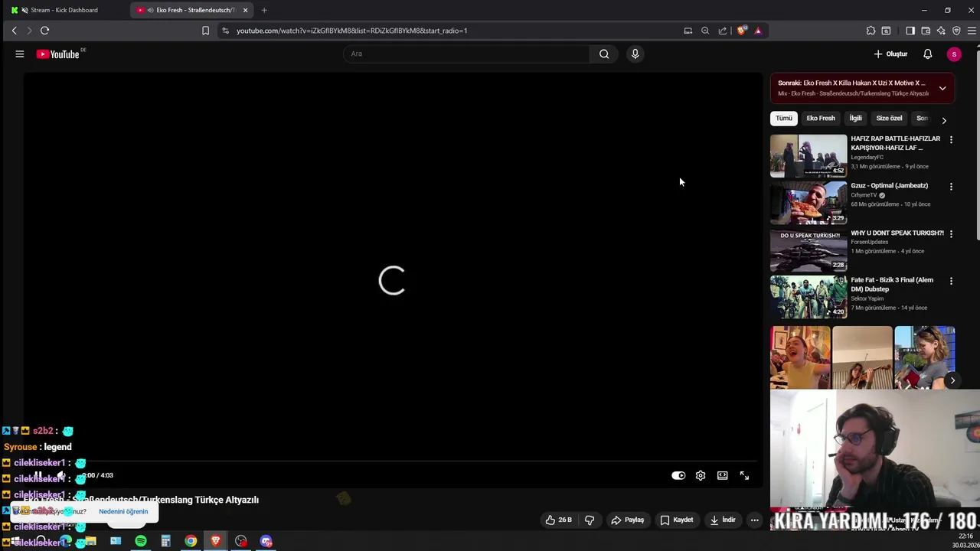Open more actions ellipsis under the video
This screenshot has height=551, width=980.
click(754, 520)
